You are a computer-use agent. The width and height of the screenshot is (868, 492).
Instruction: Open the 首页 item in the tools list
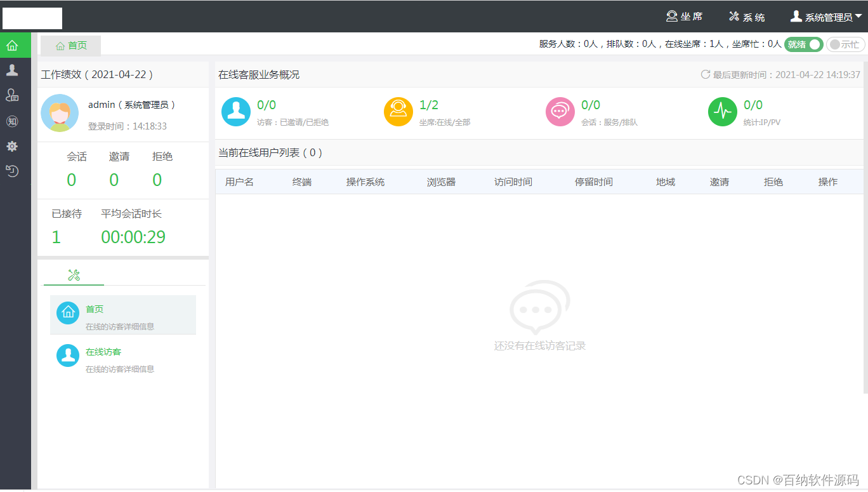(123, 315)
